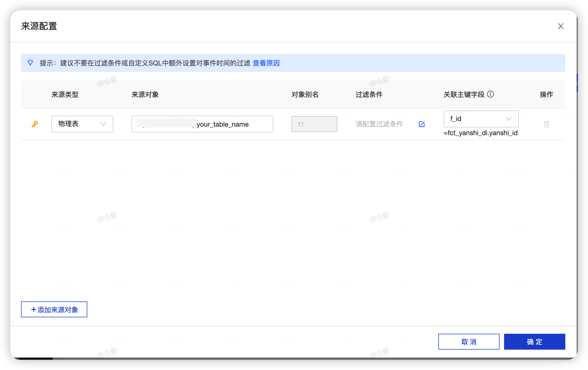This screenshot has width=588, height=370.
Task: Click the 来源类型 column header
Action: (65, 94)
